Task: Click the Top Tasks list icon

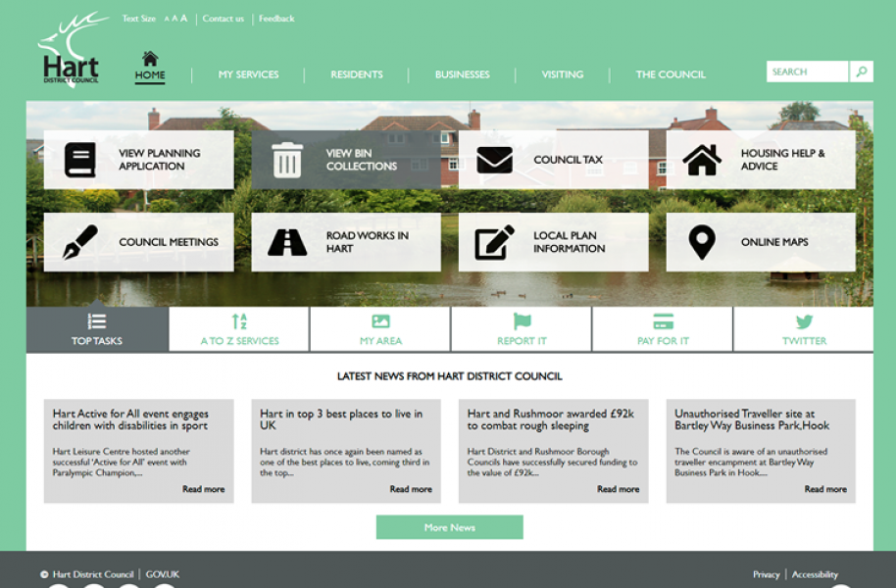Action: point(97,321)
